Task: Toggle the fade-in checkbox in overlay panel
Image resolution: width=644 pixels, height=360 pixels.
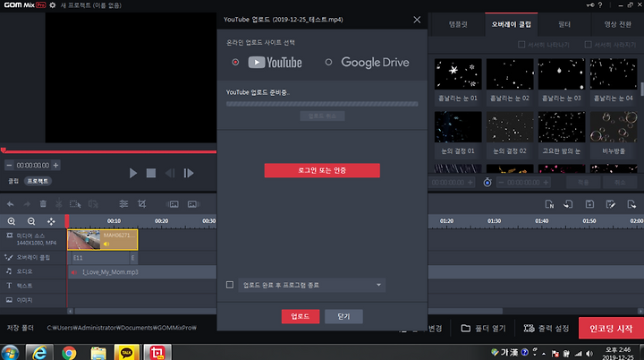Action: point(521,45)
